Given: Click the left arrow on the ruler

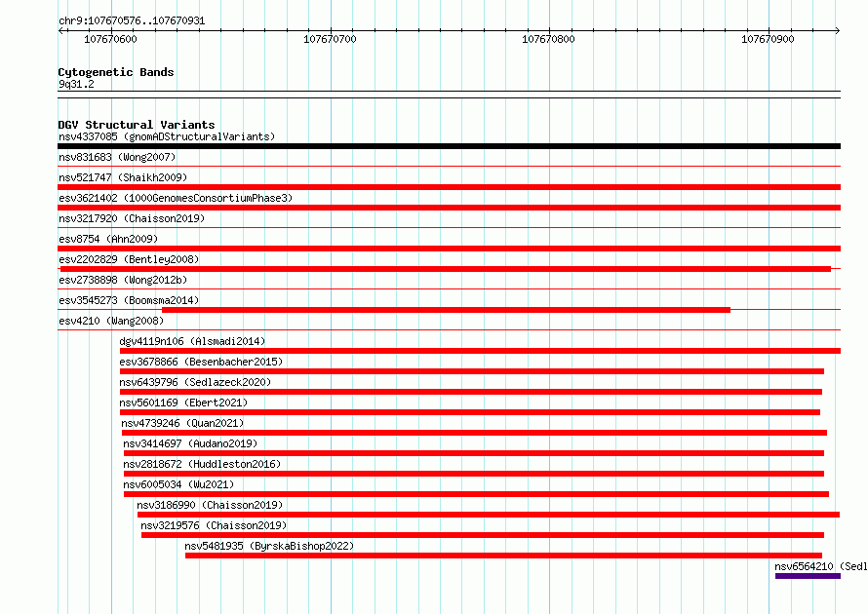Looking at the screenshot, I should pos(60,30).
